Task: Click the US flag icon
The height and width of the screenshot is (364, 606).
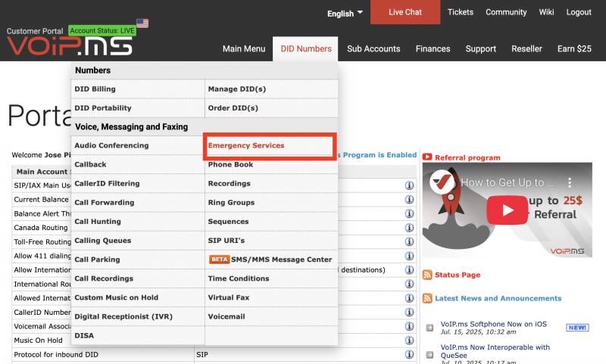Action: (x=142, y=23)
